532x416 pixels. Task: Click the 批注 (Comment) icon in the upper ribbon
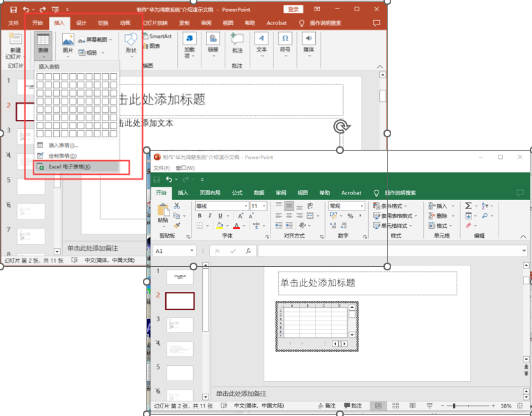point(237,42)
